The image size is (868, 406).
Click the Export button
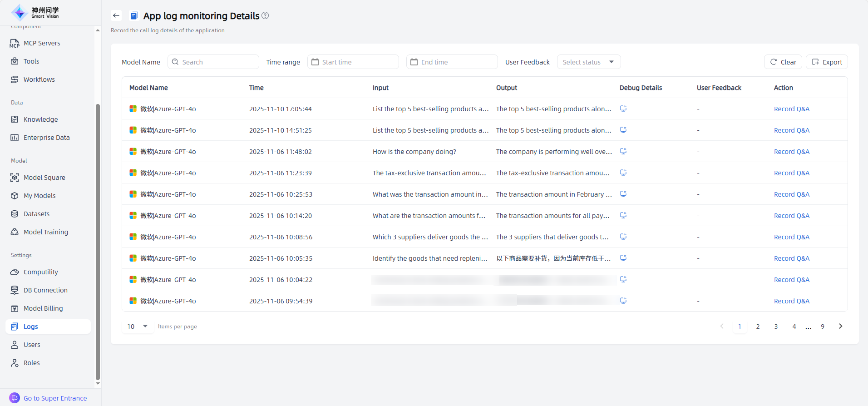click(x=827, y=62)
